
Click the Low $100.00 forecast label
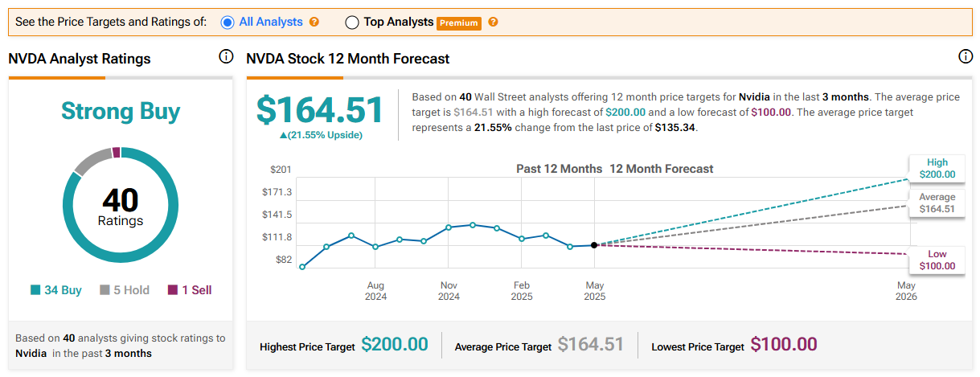tap(937, 260)
